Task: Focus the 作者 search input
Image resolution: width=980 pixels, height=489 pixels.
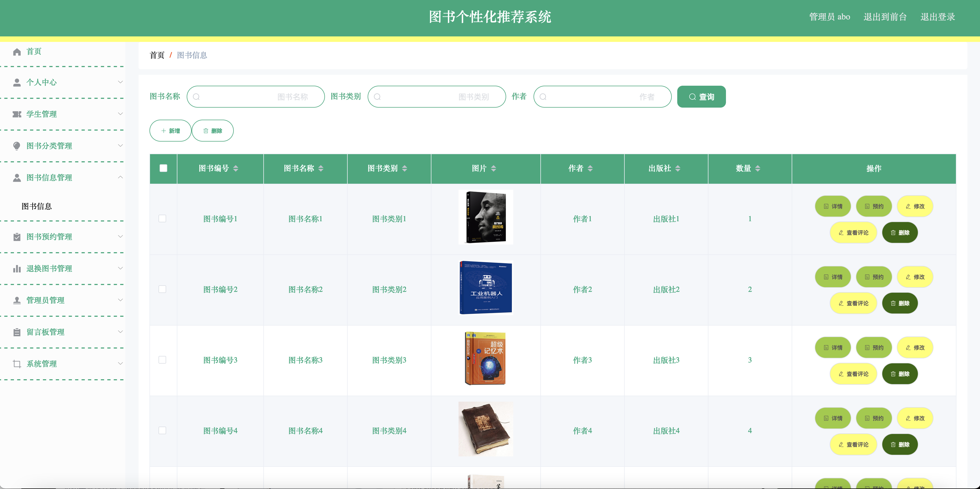Action: (603, 97)
